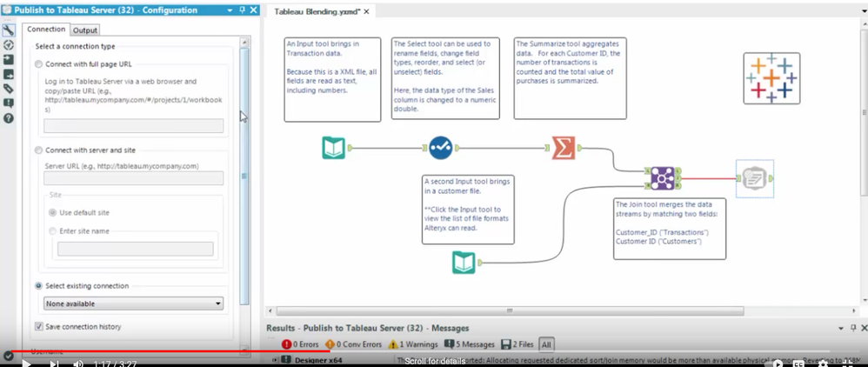Screen dimensions: 868x367
Task: Select the second Input Data tool for customers
Action: (464, 263)
